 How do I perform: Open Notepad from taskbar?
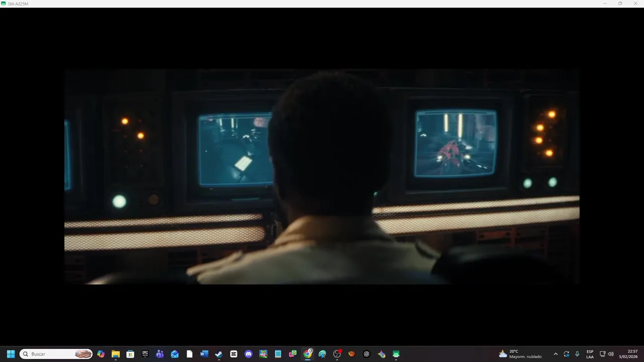click(278, 354)
